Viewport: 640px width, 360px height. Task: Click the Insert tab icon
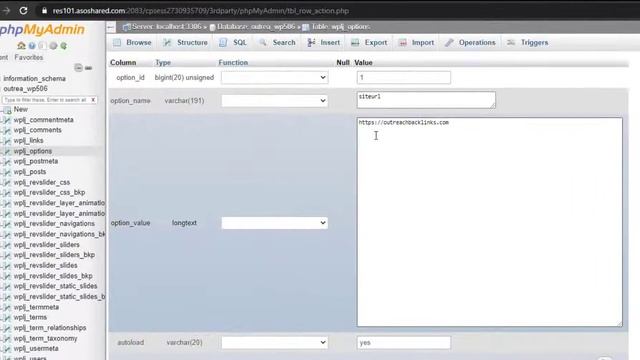coord(311,42)
